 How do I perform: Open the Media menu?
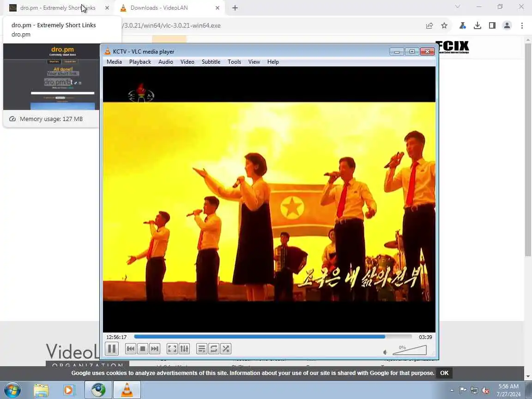pyautogui.click(x=114, y=62)
